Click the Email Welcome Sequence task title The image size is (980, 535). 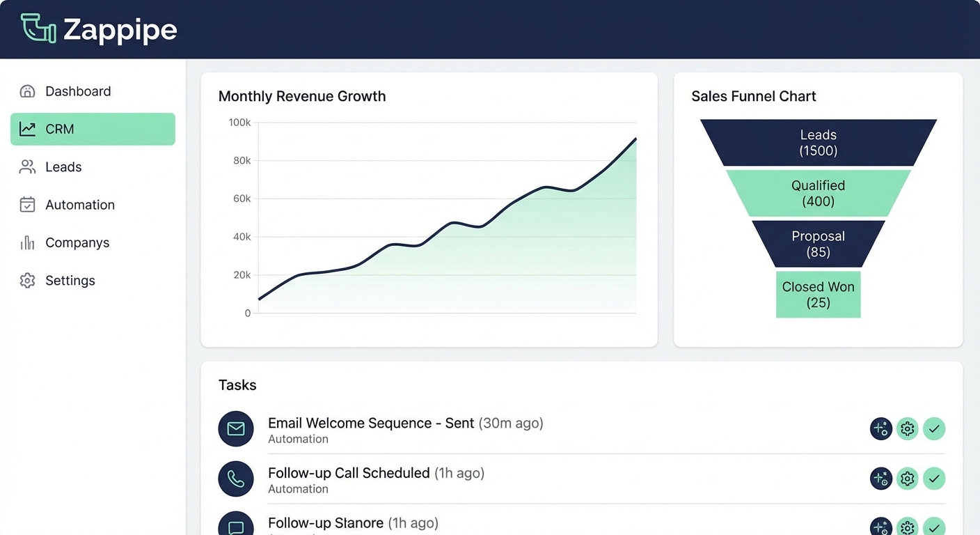tap(370, 423)
